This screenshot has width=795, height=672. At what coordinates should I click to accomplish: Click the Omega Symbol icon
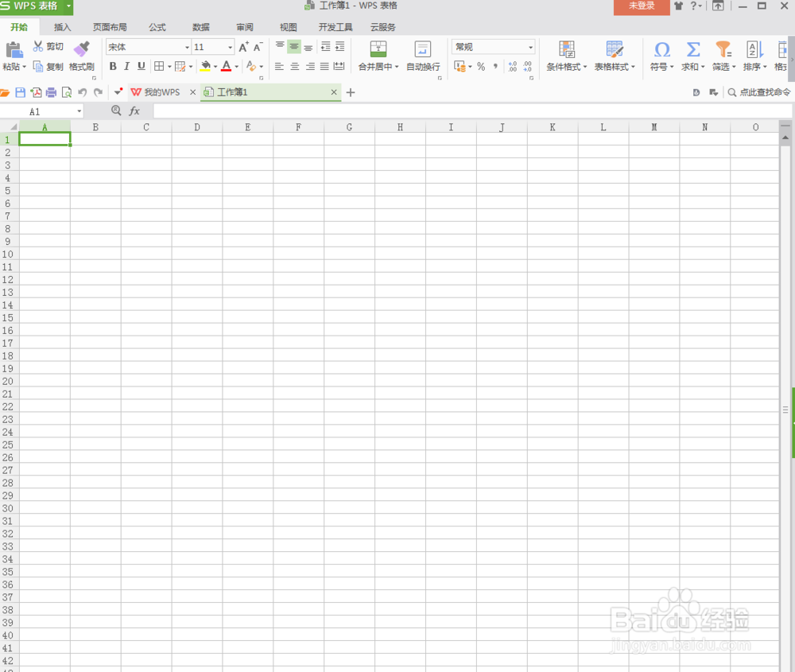pyautogui.click(x=661, y=49)
